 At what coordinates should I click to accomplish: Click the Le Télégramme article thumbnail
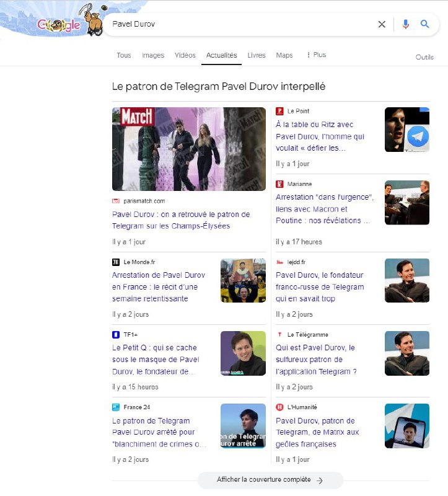(x=407, y=353)
